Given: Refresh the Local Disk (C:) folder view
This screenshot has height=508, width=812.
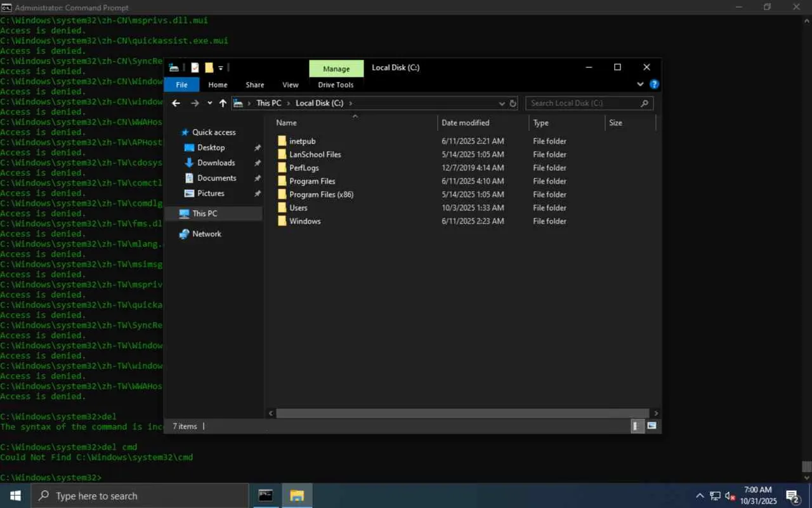Looking at the screenshot, I should pos(513,103).
